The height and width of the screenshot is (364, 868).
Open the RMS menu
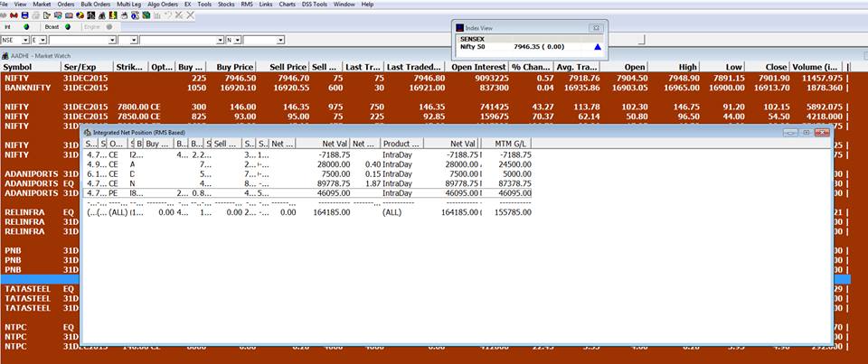(x=246, y=4)
